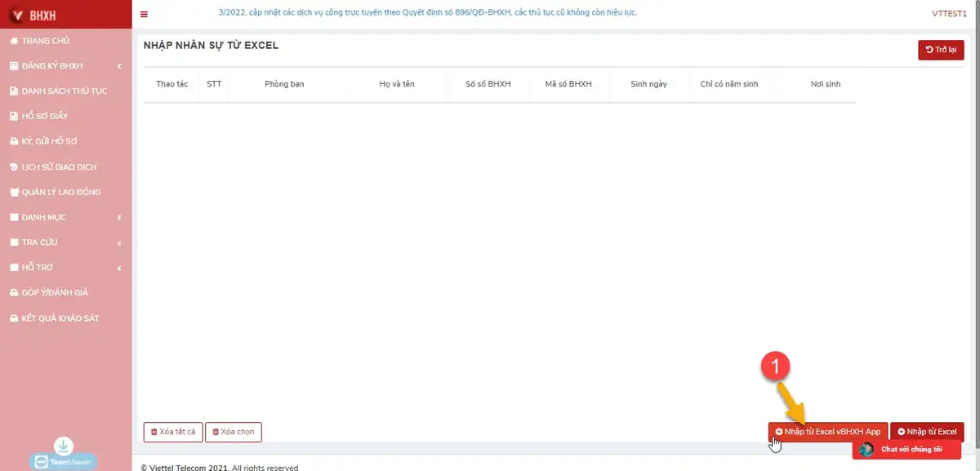This screenshot has height=471, width=980.
Task: Click the Xóa tất cả button
Action: pyautogui.click(x=173, y=432)
